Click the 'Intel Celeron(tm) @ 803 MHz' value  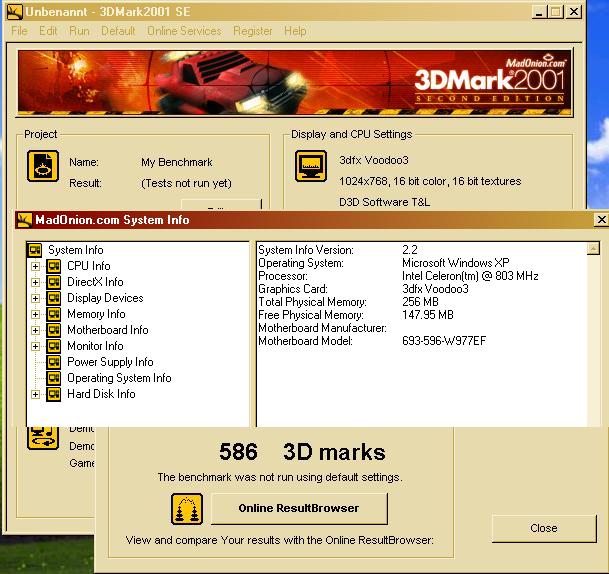click(x=470, y=276)
